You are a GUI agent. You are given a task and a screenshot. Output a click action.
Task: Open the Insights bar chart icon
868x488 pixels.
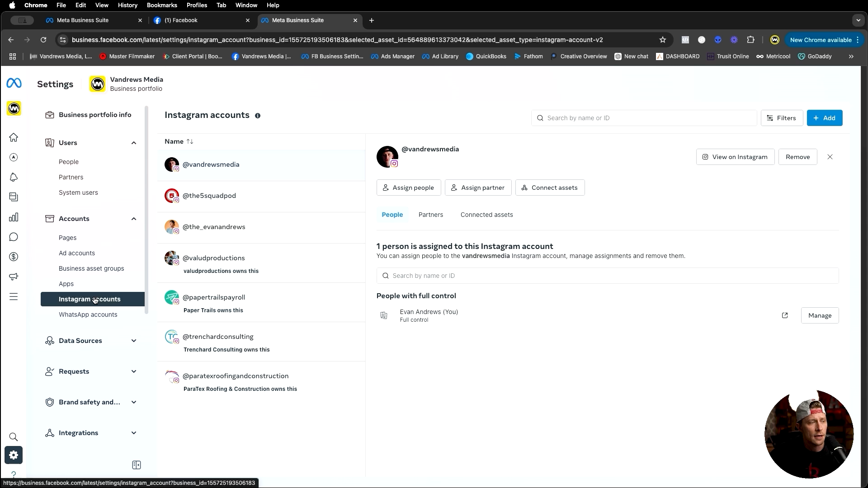click(14, 217)
